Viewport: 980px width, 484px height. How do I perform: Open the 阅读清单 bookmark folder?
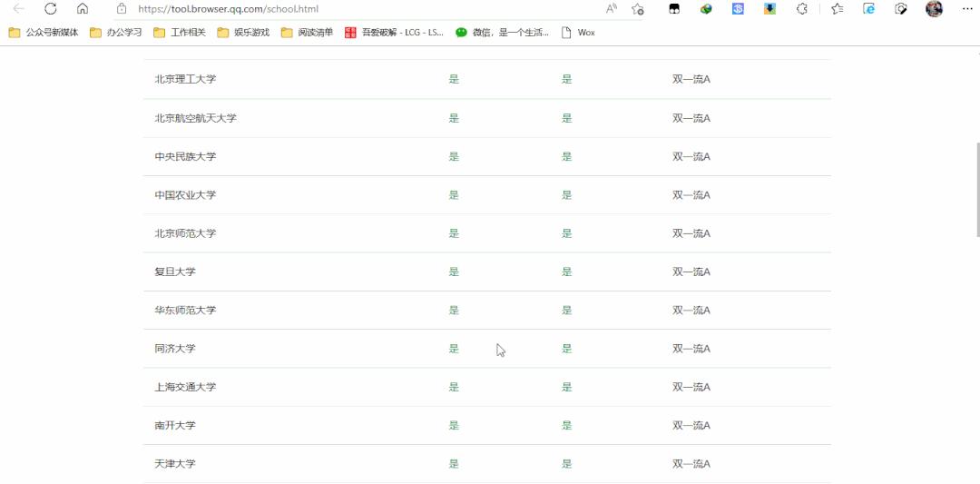[x=307, y=33]
